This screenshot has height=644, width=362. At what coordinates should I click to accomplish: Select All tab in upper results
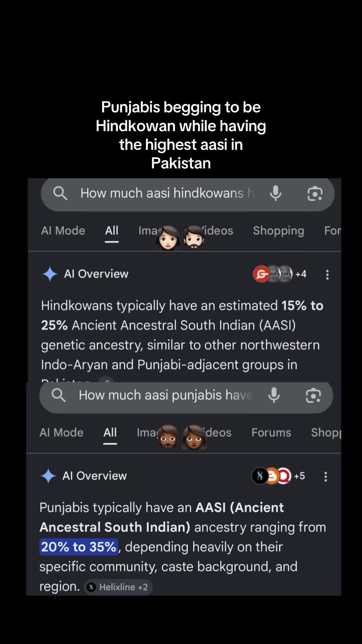pos(112,231)
